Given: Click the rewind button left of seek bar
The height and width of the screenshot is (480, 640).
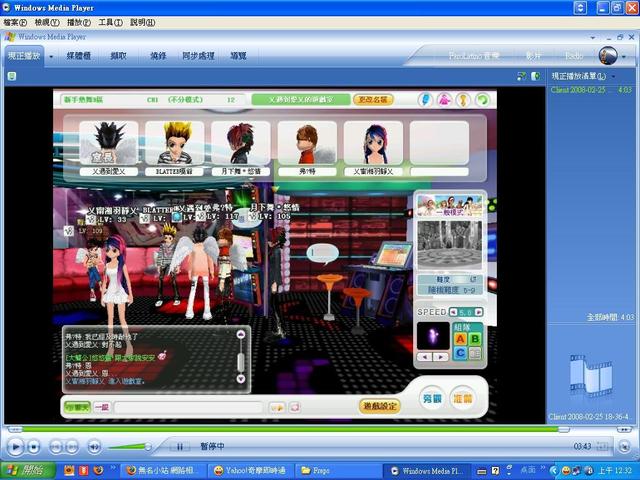Looking at the screenshot, I should click(15, 429).
